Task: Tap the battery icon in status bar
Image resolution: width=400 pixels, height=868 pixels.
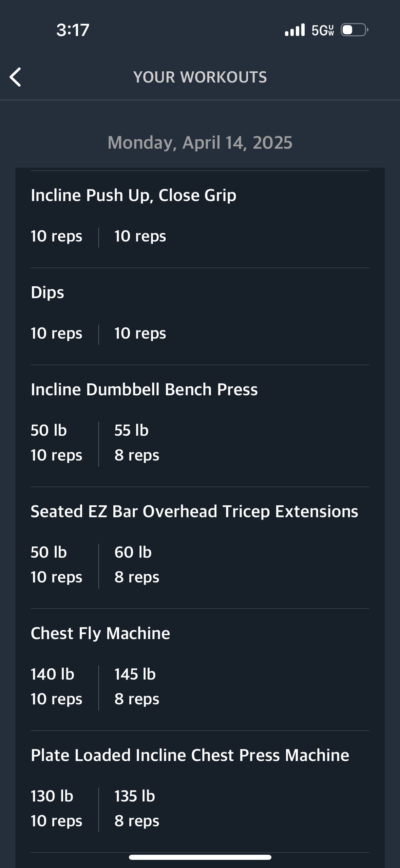Action: click(x=355, y=30)
